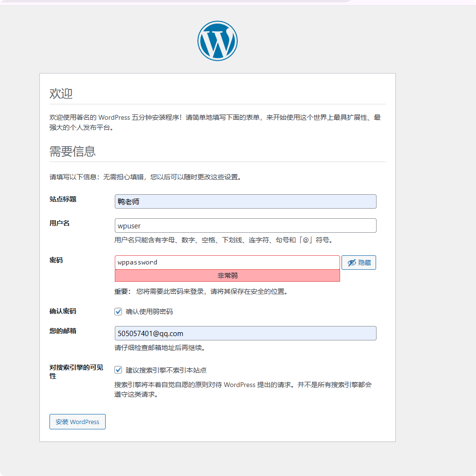Click the site title field containing 鸭老师

click(245, 201)
